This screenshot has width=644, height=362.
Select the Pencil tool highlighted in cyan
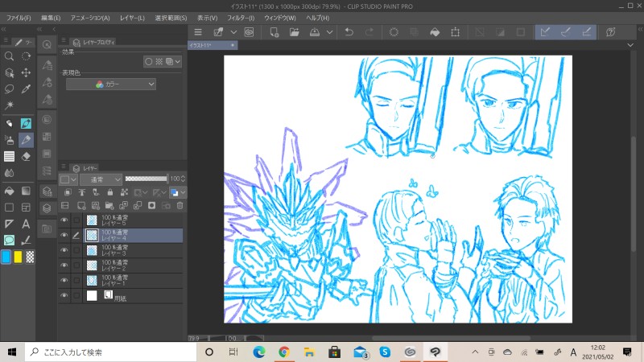point(26,123)
